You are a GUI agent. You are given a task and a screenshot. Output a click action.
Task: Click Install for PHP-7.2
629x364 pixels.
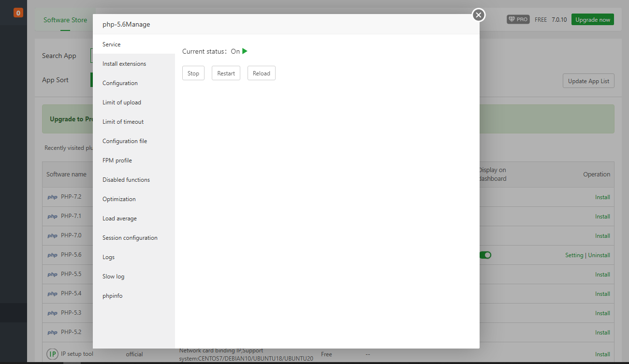click(602, 197)
